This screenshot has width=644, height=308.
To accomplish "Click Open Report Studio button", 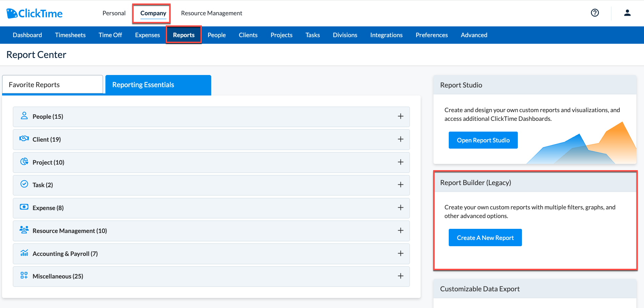I will coord(483,140).
